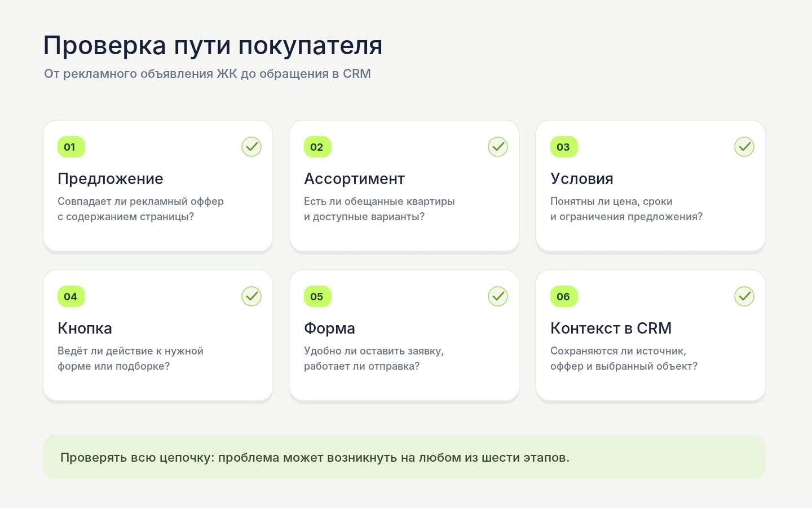Select the green 02 step badge
Viewport: 812px width, 508px height.
point(317,147)
